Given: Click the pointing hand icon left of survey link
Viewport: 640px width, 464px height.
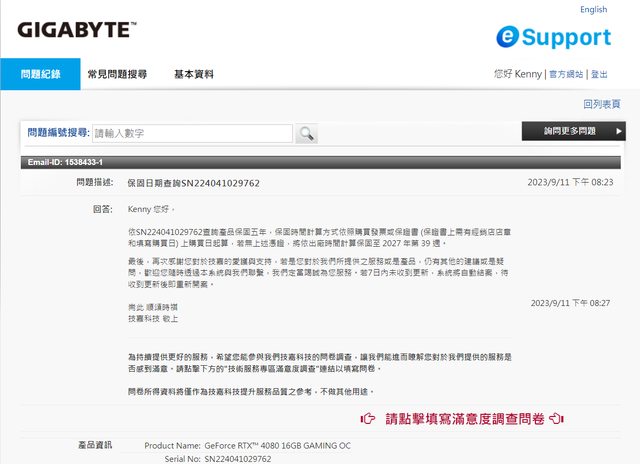Looking at the screenshot, I should click(x=368, y=418).
